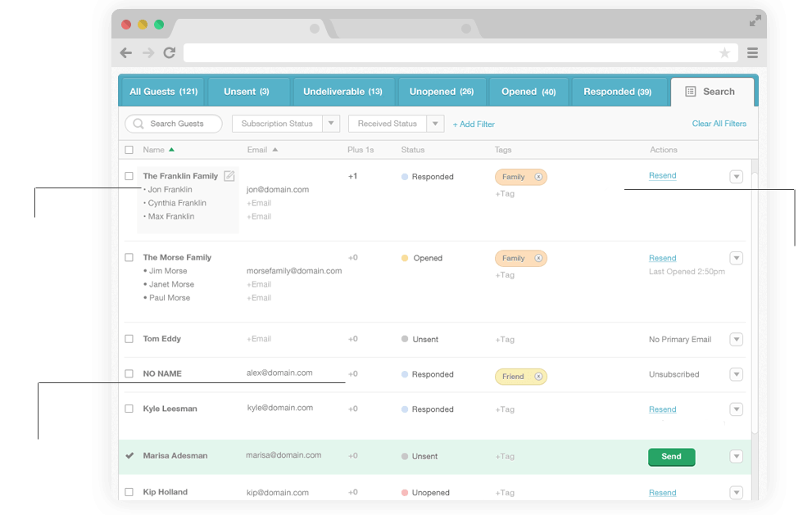Check The Franklin Family row checkbox
812x515 pixels.
(x=129, y=176)
